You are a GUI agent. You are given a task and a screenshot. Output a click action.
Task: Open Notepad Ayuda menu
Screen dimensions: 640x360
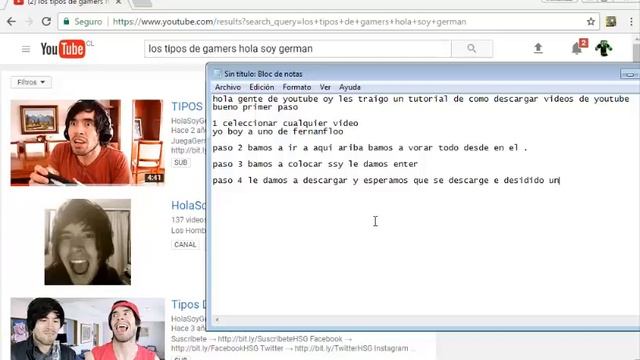350,87
